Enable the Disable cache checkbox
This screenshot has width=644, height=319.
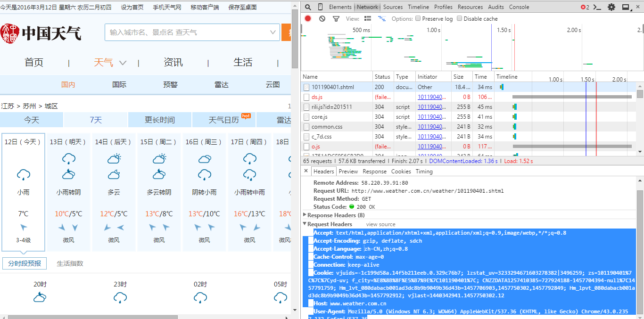(459, 19)
